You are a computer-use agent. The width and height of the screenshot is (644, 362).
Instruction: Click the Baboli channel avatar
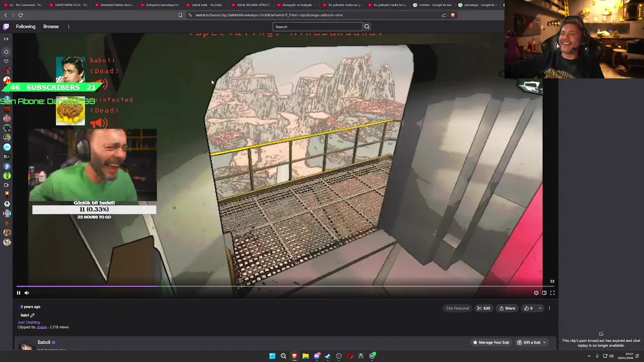click(26, 346)
